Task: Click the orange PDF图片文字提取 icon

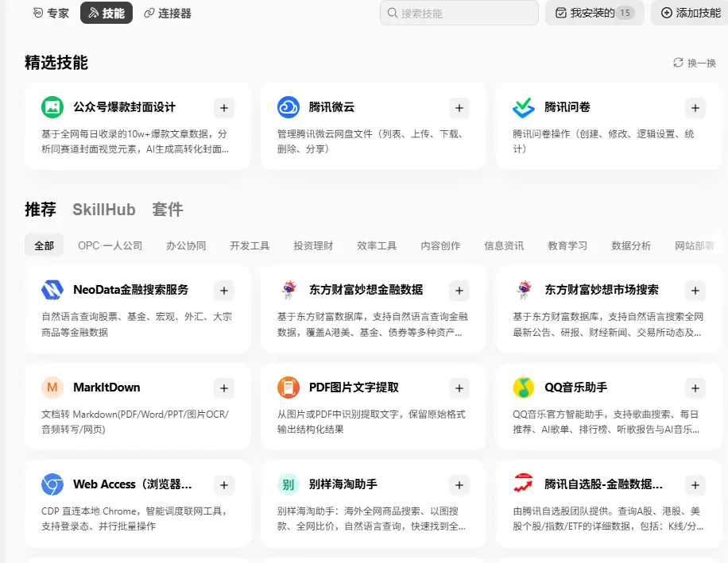Action: click(x=288, y=388)
